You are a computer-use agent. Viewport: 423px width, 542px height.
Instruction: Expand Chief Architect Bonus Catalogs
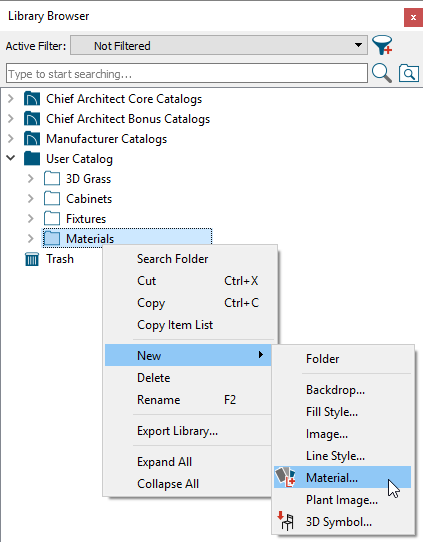(x=11, y=119)
